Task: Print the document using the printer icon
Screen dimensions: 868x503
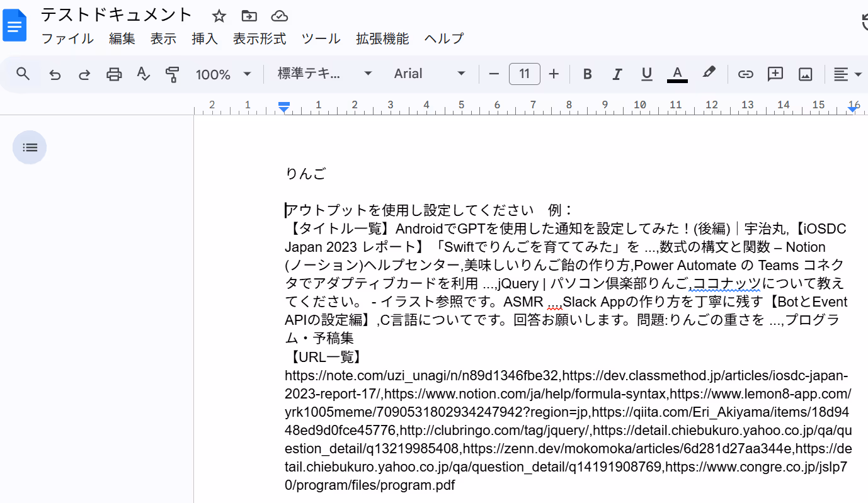Action: point(114,74)
